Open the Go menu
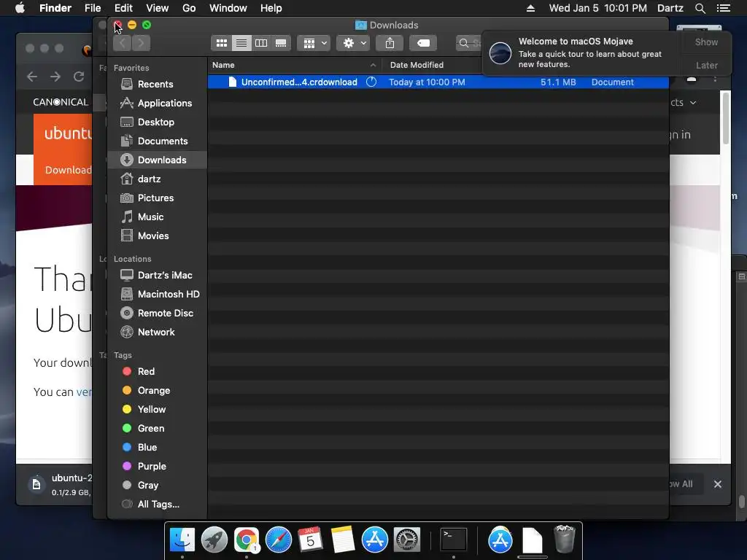The image size is (747, 560). 189,8
